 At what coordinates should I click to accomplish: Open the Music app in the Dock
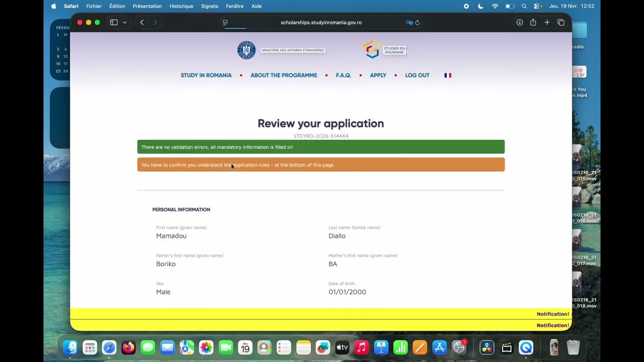pyautogui.click(x=362, y=347)
